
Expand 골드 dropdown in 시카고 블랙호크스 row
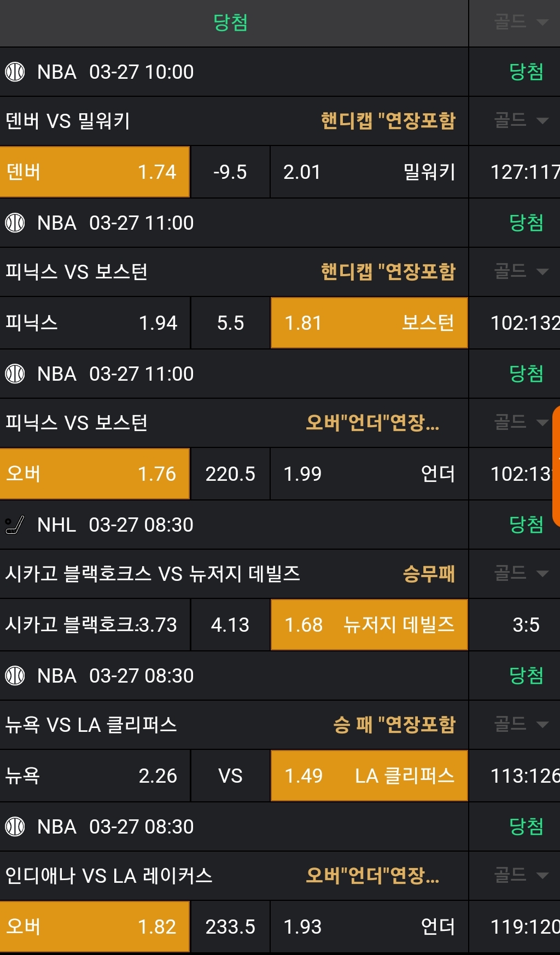[x=520, y=573]
